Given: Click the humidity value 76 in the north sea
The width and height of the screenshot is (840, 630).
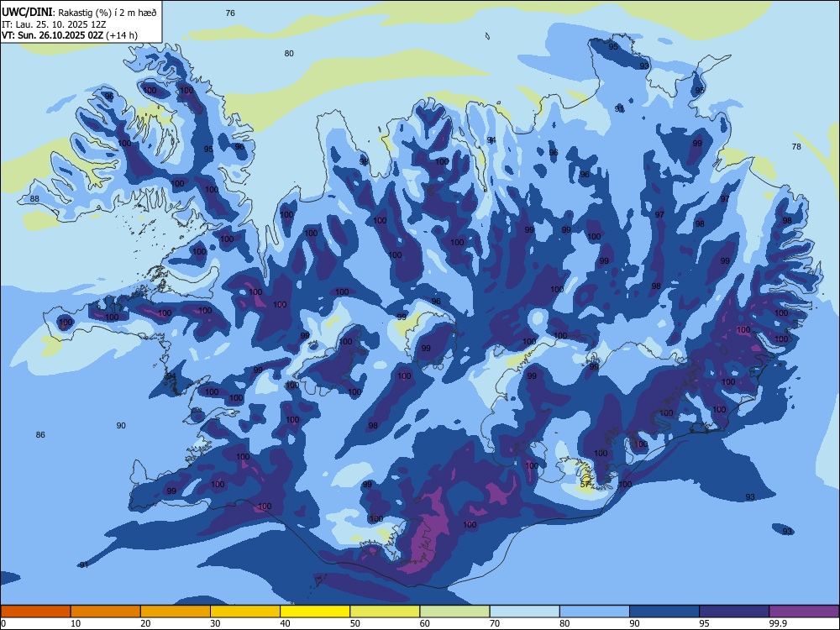Looking at the screenshot, I should point(230,13).
